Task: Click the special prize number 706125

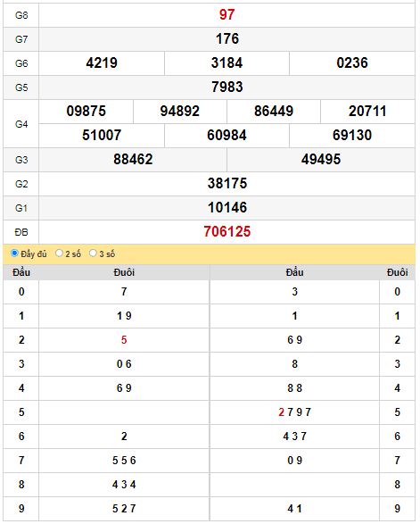Action: 227,231
